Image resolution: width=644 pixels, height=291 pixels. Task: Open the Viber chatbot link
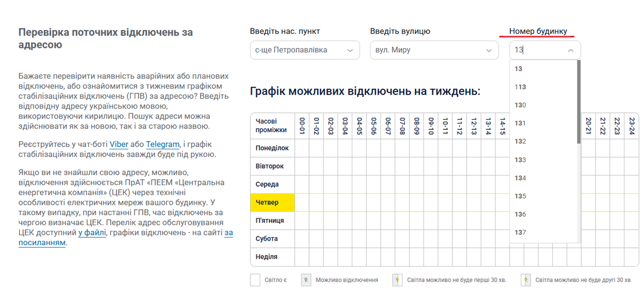(x=118, y=145)
